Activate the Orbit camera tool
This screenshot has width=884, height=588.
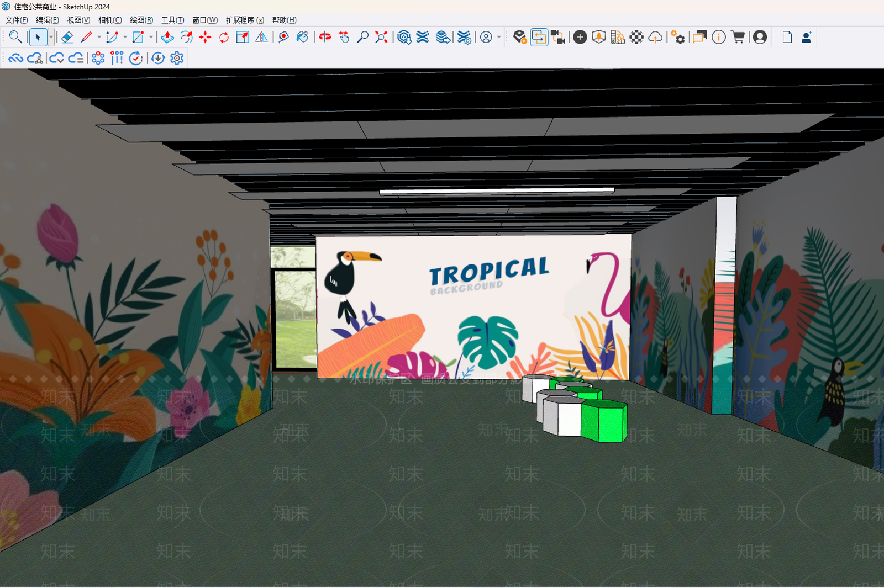[325, 37]
